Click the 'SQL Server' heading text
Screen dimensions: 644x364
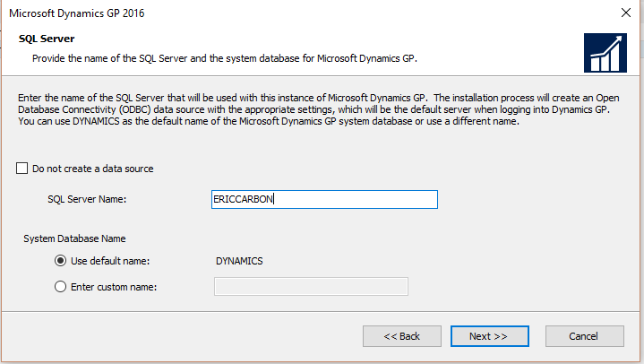(x=47, y=39)
